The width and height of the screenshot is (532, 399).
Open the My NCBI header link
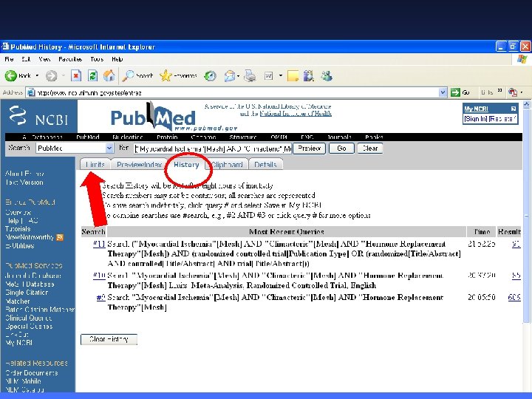tap(476, 109)
